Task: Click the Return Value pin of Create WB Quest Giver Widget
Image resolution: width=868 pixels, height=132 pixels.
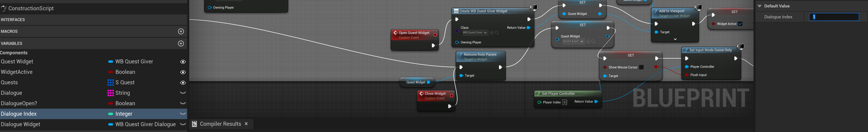Action: [528, 28]
